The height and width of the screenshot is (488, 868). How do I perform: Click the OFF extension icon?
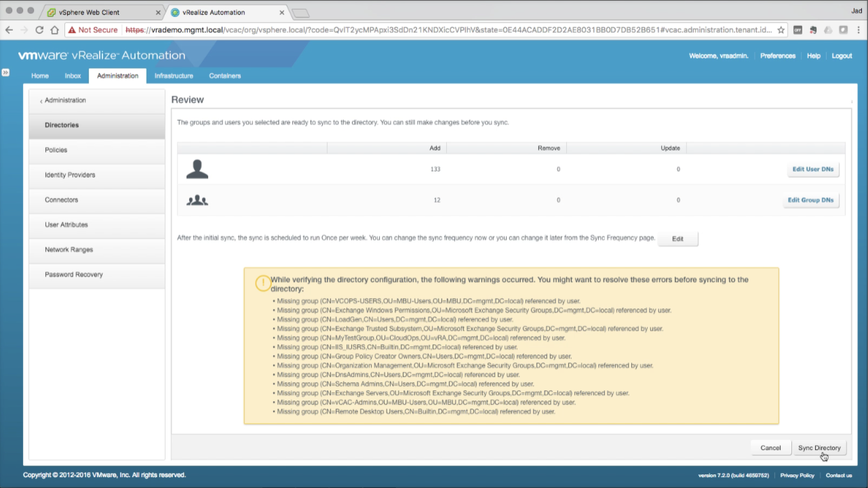tap(797, 30)
